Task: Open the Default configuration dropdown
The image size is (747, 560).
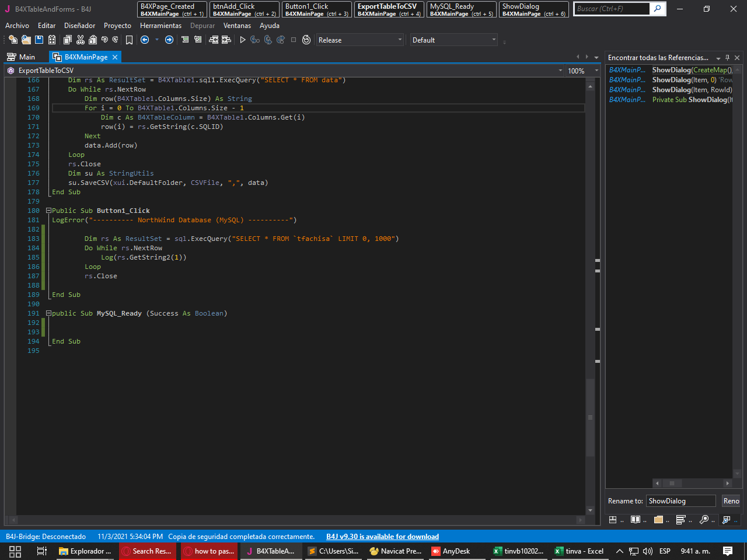Action: tap(453, 40)
